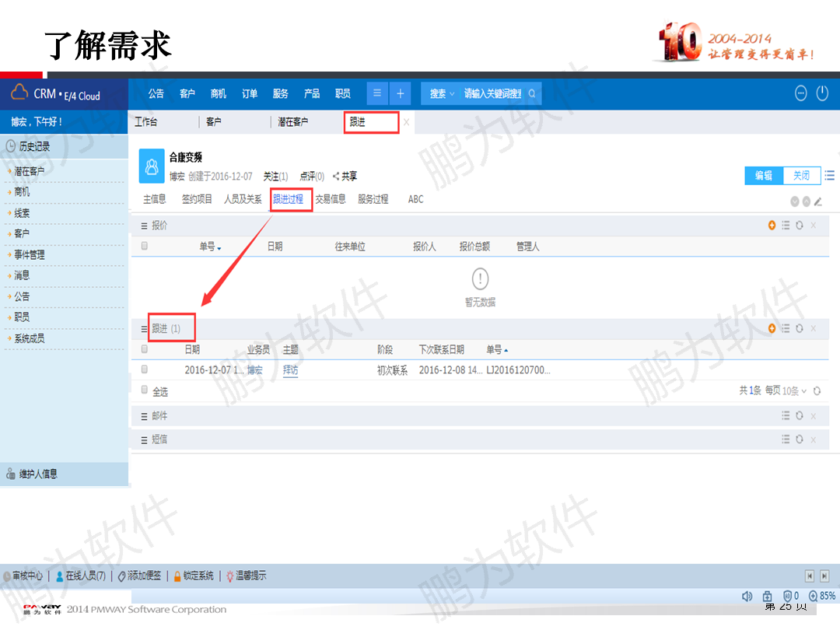Click the power/logout icon in header
The image size is (840, 630).
[x=822, y=93]
